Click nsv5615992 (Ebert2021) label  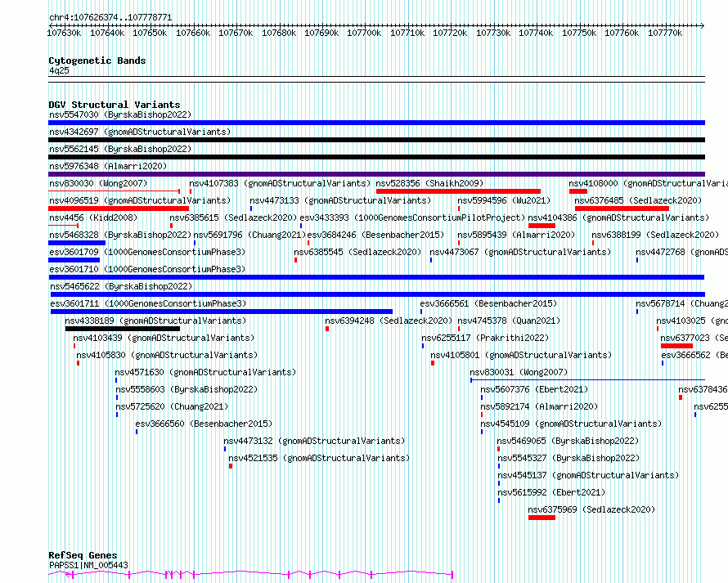[x=551, y=492]
